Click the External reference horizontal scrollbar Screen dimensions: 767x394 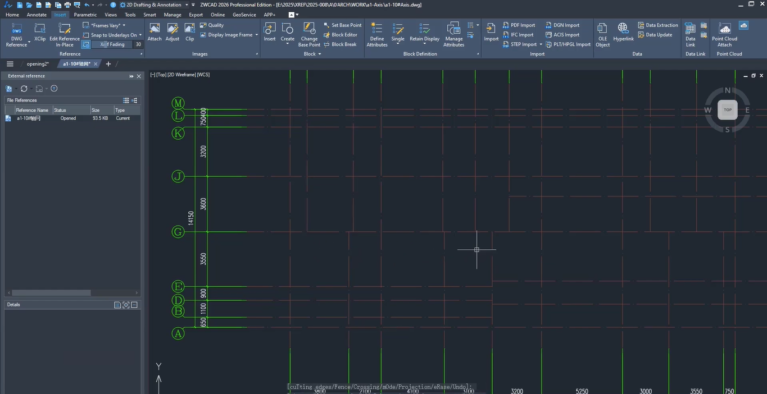pyautogui.click(x=51, y=293)
